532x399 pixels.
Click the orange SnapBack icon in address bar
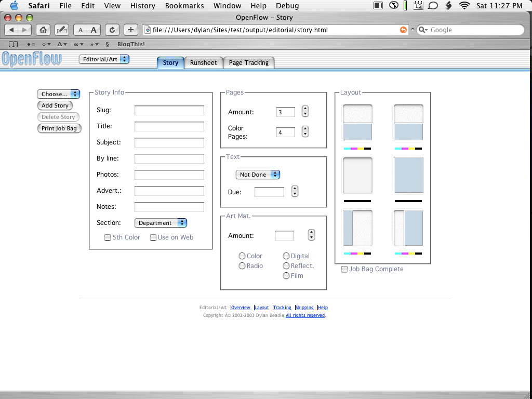[403, 30]
